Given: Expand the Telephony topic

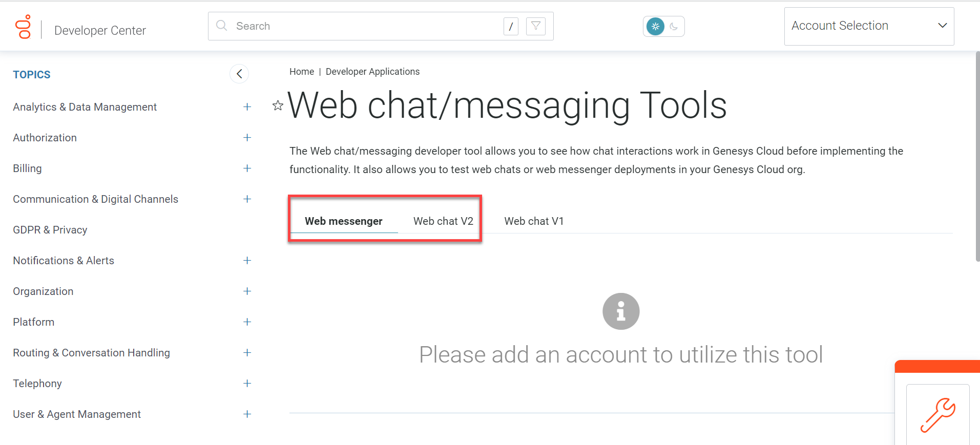Looking at the screenshot, I should (x=247, y=384).
